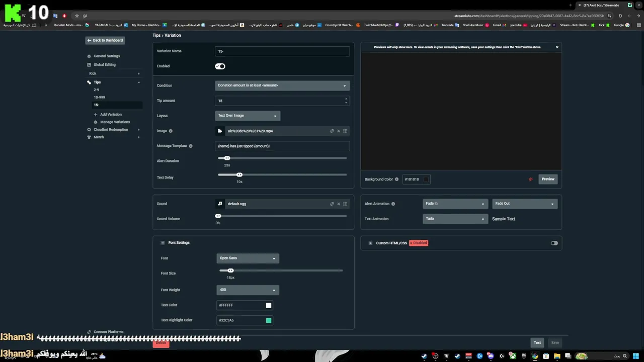Click the Font Size slider handle
Image resolution: width=644 pixels, height=362 pixels.
coord(230,270)
